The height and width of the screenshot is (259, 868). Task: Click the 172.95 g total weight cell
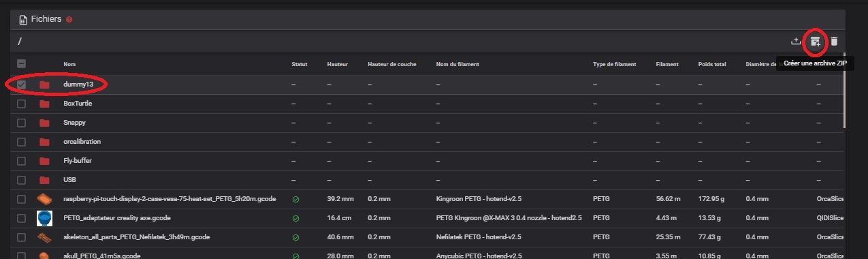711,199
